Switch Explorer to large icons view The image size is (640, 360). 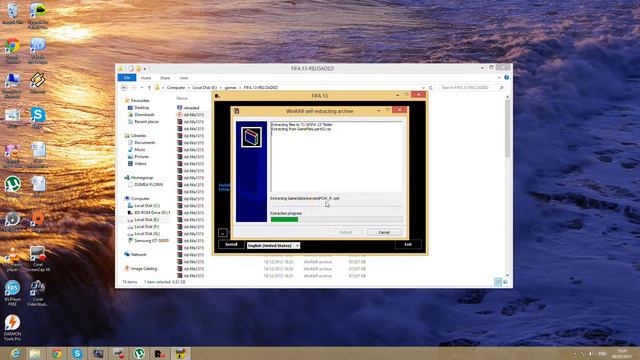[x=505, y=282]
